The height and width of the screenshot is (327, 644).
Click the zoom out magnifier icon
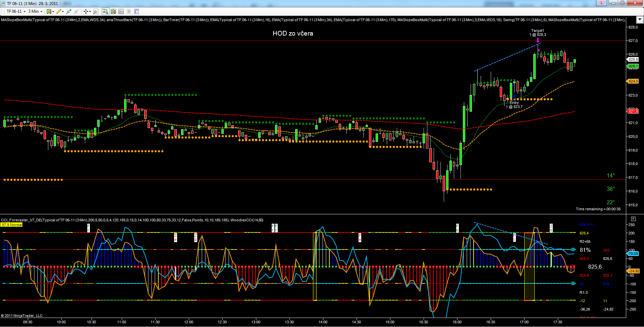76,11
